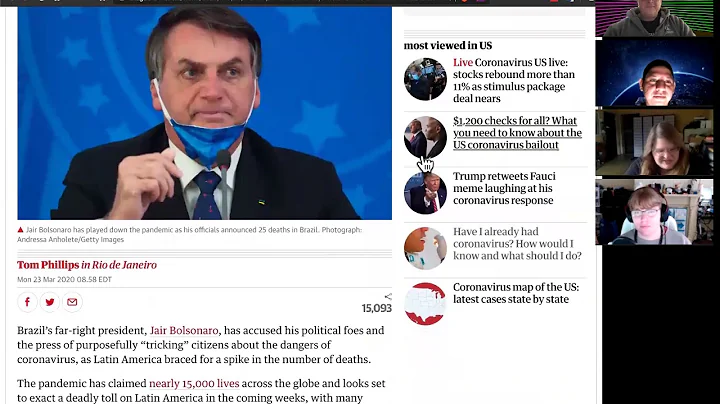
Task: Share article via Facebook icon
Action: [27, 302]
